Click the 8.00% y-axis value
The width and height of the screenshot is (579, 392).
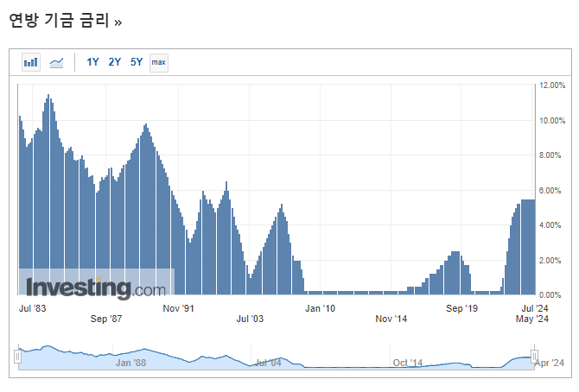550,155
